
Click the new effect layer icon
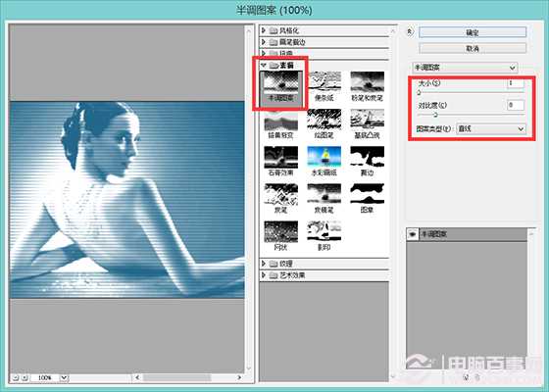pyautogui.click(x=466, y=377)
